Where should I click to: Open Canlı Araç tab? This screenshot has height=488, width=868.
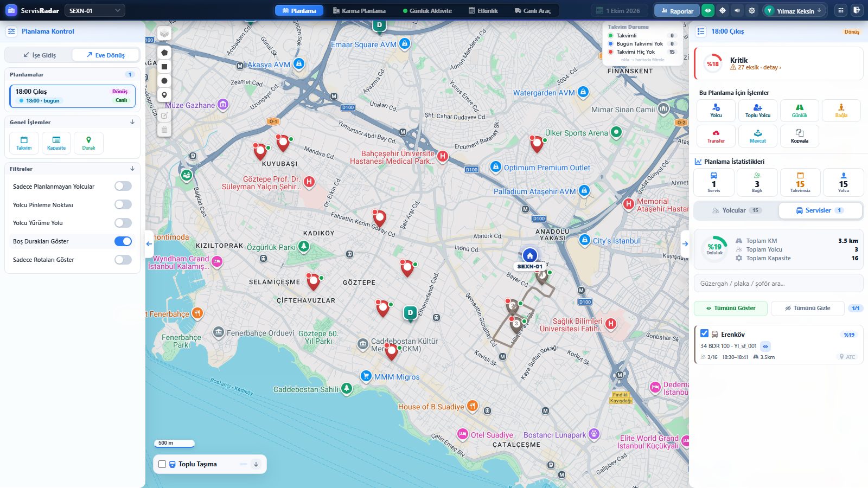coord(533,10)
